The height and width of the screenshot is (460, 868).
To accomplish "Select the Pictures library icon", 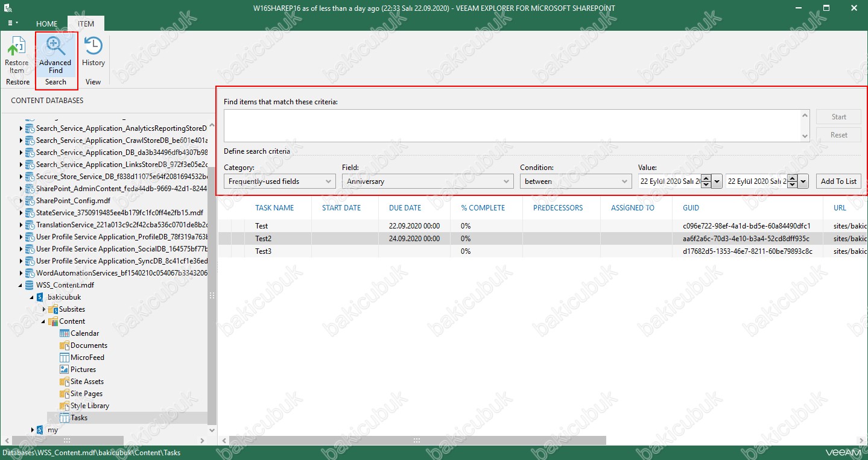I will point(65,370).
